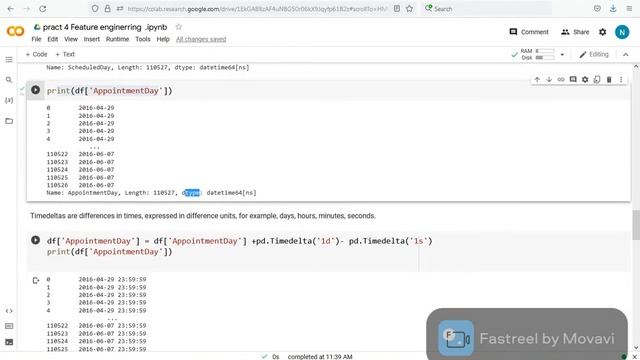
Task: Move cell down with arrow icon
Action: pos(549,80)
